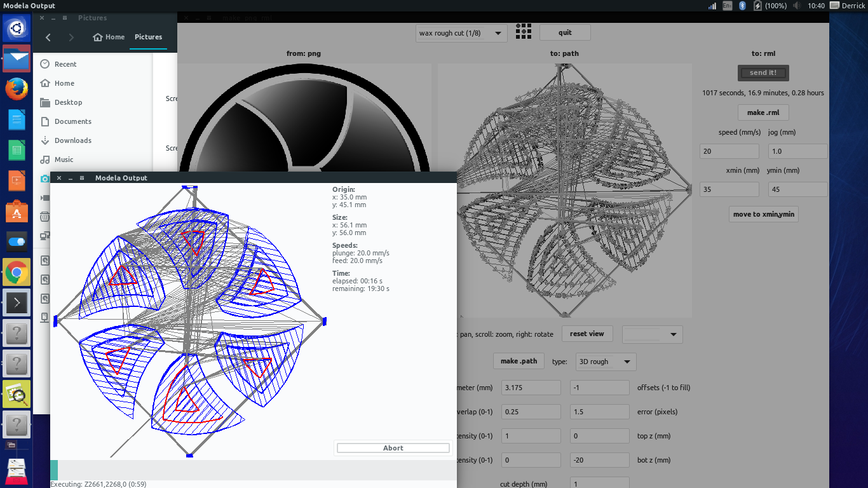Focus the jog (mm) field
This screenshot has width=868, height=488.
[798, 151]
